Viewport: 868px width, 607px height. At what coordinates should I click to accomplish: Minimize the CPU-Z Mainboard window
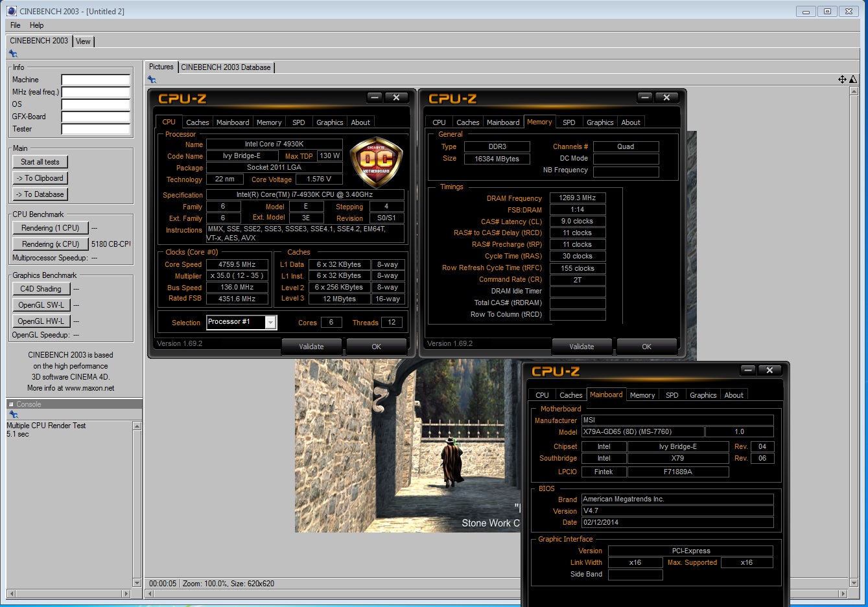coord(748,370)
